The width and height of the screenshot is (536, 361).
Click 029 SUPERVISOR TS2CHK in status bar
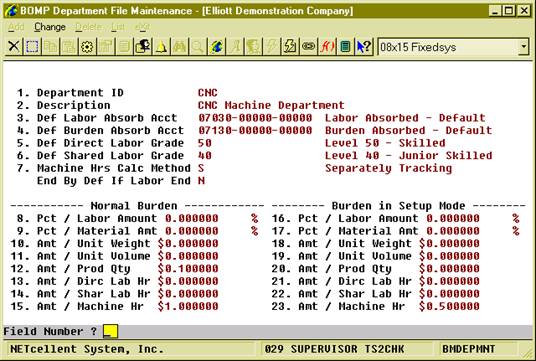(x=334, y=349)
